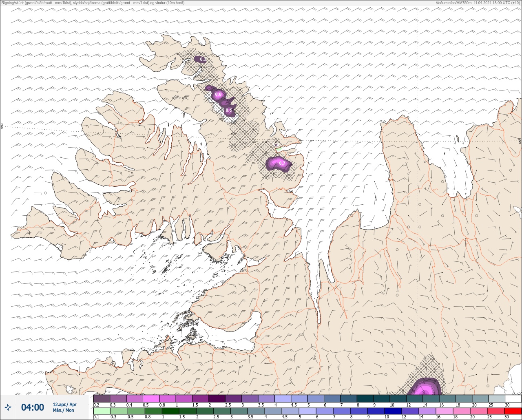Select the bottom-row legend swatch labeled 4
The height and width of the screenshot is (420, 522).
click(x=273, y=411)
